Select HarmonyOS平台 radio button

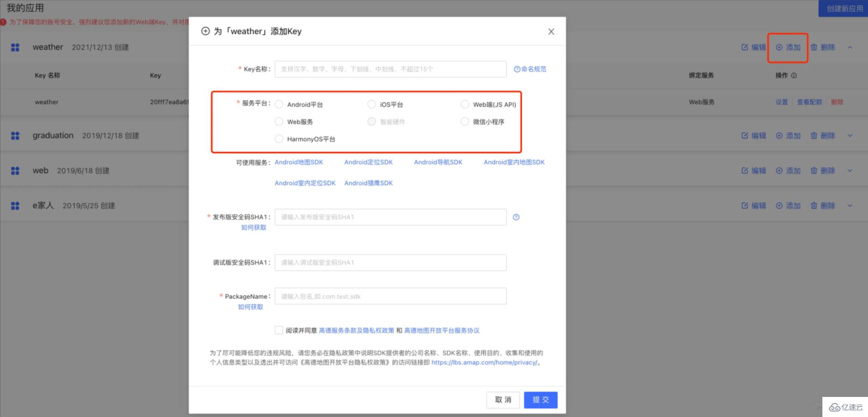279,139
